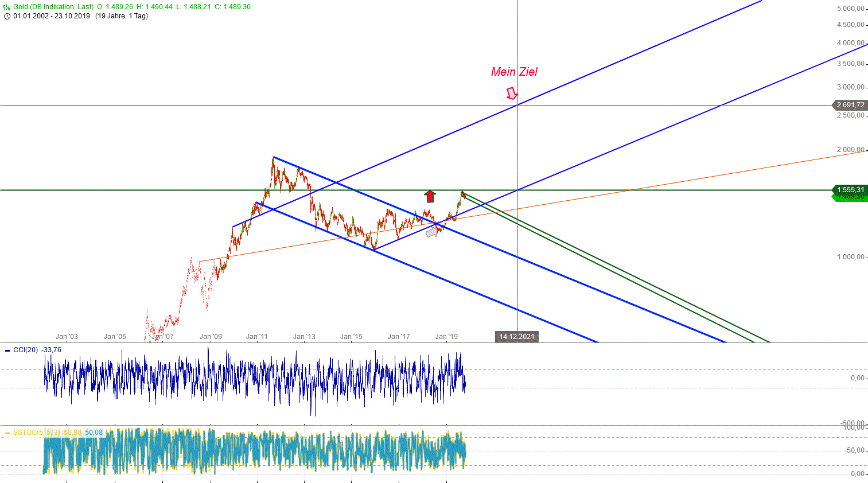Click the "Jan '17" time axis label
The width and height of the screenshot is (868, 483).
[x=399, y=337]
